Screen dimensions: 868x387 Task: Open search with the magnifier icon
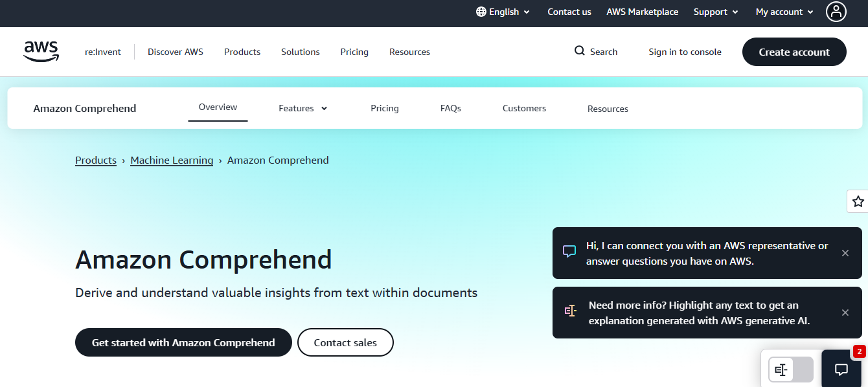pyautogui.click(x=578, y=51)
